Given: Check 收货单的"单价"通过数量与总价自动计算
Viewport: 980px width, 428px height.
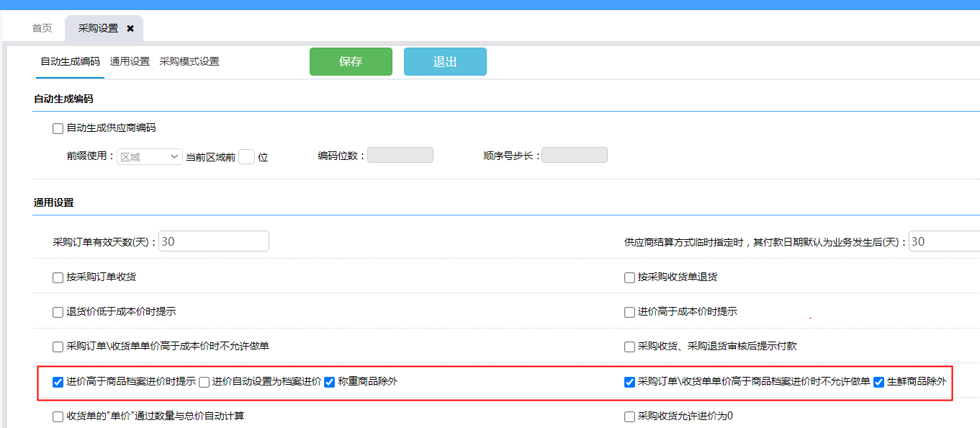Looking at the screenshot, I should 58,416.
